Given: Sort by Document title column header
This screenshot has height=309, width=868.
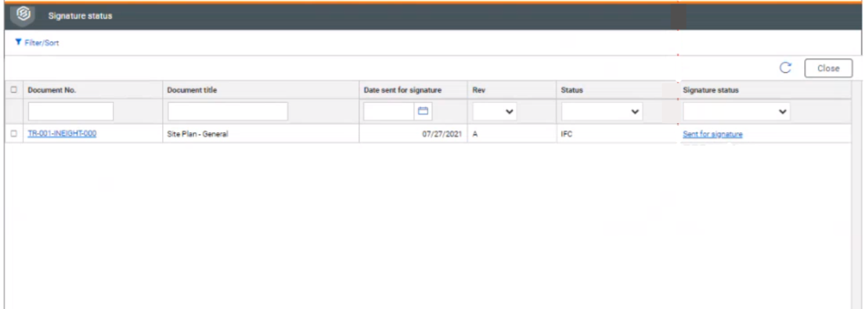Looking at the screenshot, I should (192, 90).
